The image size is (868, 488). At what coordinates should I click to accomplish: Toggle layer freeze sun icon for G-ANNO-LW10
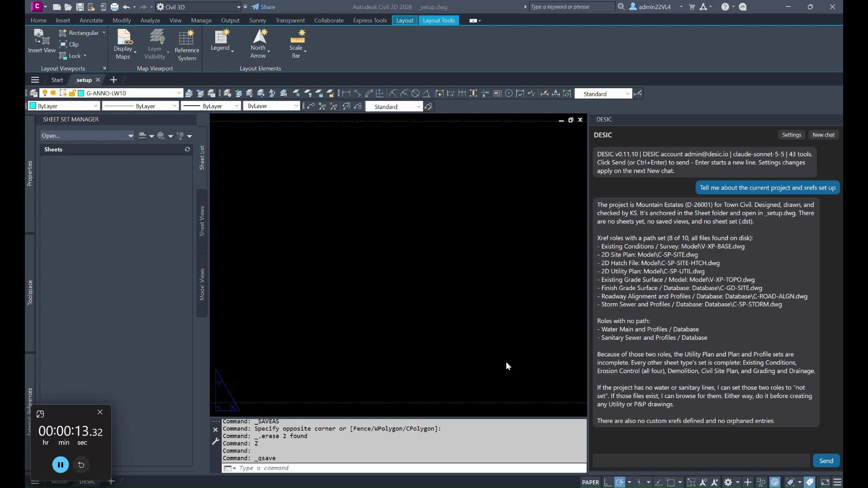(x=53, y=93)
